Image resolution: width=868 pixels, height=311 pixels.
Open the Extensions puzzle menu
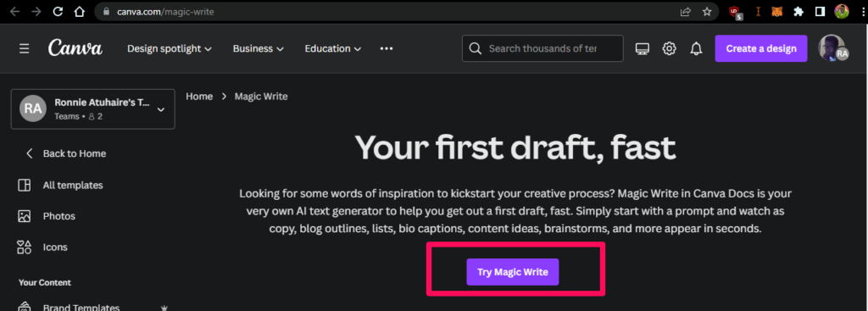tap(798, 12)
